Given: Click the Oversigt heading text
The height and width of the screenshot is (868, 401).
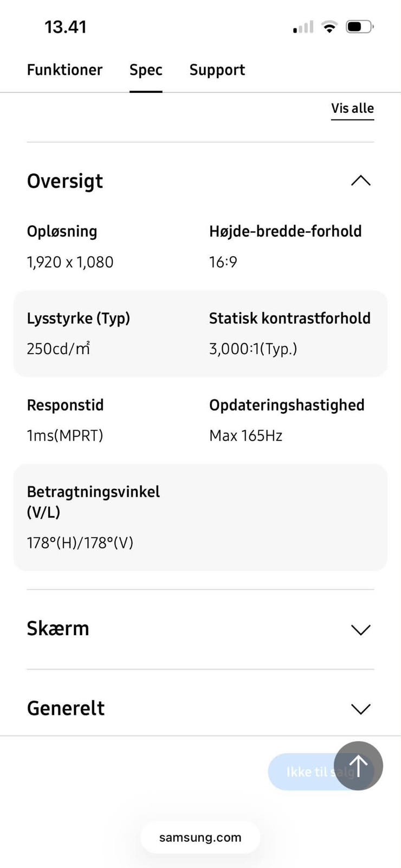Looking at the screenshot, I should click(x=65, y=181).
